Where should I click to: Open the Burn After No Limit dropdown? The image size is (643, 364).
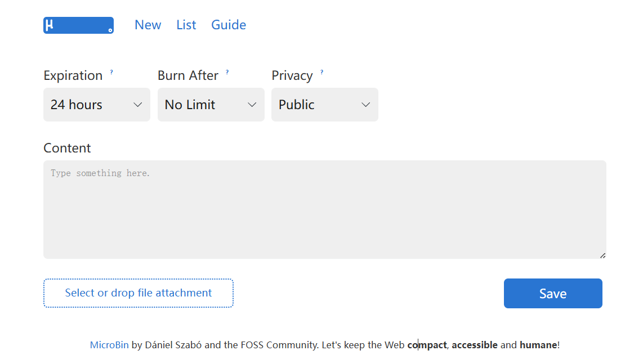click(211, 105)
